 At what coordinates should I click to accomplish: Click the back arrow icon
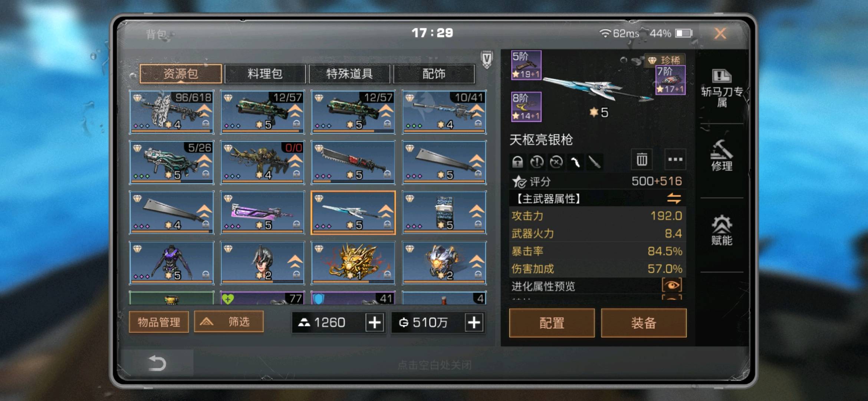[x=157, y=363]
